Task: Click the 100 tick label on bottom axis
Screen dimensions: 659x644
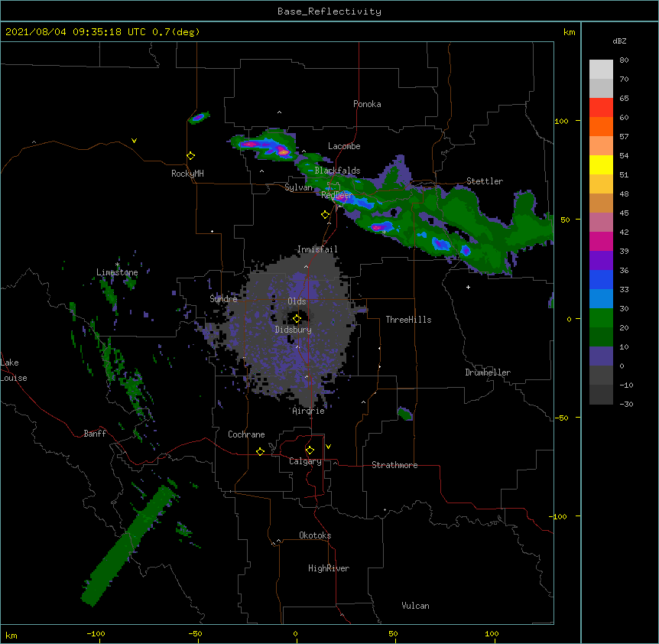Action: point(492,633)
